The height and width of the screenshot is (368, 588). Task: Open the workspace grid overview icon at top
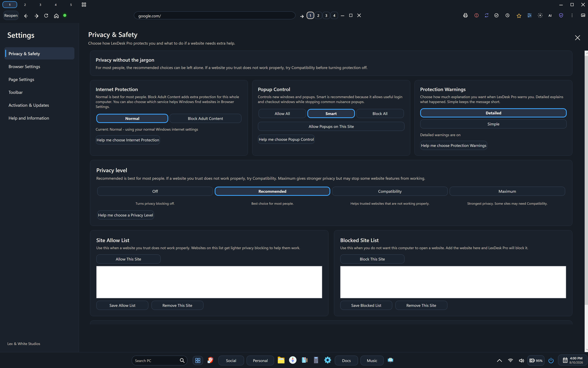coord(84,5)
